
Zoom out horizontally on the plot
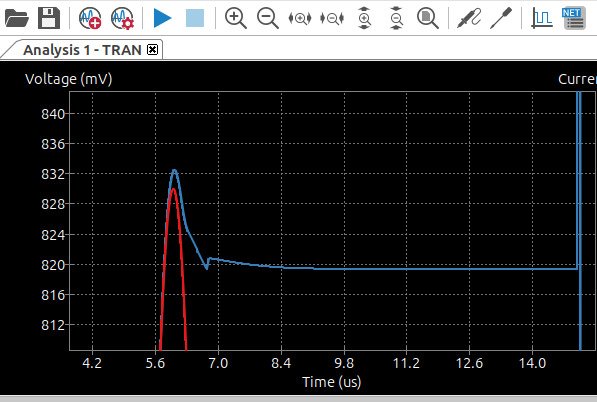click(x=332, y=18)
